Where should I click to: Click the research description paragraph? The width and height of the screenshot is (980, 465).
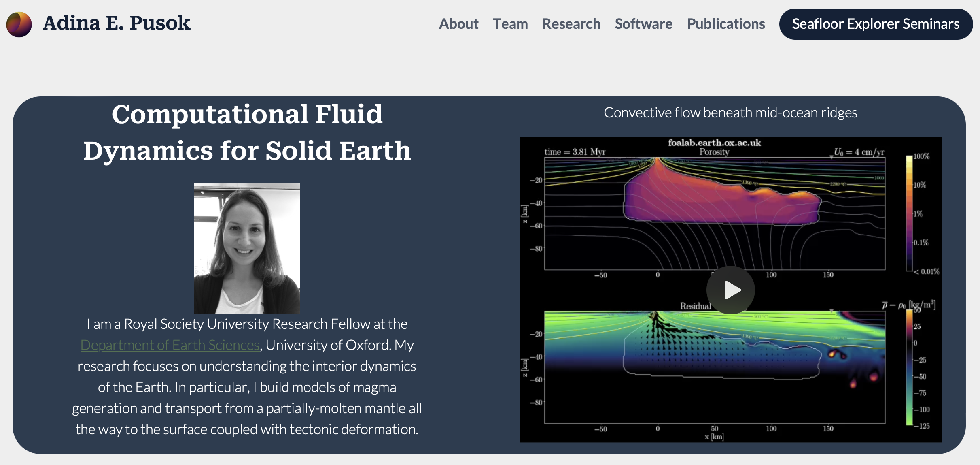tap(247, 377)
